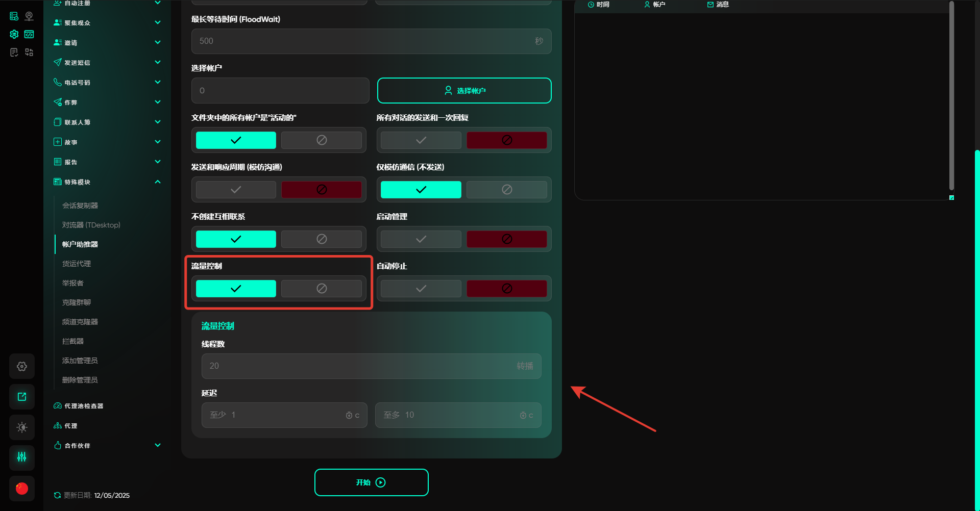Click the settings gear icon in left rail
980x511 pixels.
pyautogui.click(x=22, y=366)
